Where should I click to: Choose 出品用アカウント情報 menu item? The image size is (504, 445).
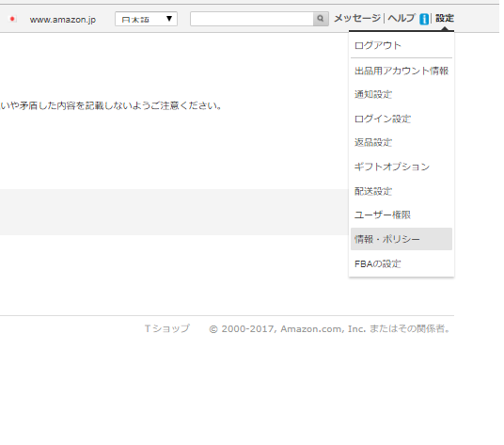402,71
